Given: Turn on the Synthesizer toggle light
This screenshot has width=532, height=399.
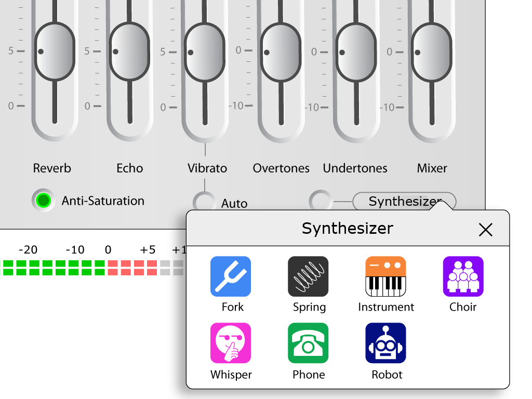Looking at the screenshot, I should (321, 201).
